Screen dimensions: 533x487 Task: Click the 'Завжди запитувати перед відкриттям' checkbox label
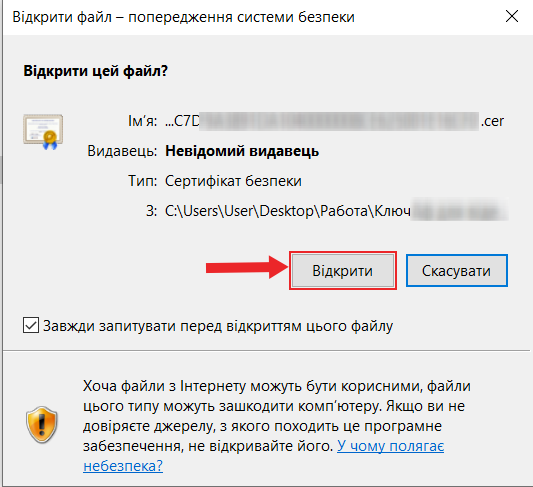click(218, 326)
